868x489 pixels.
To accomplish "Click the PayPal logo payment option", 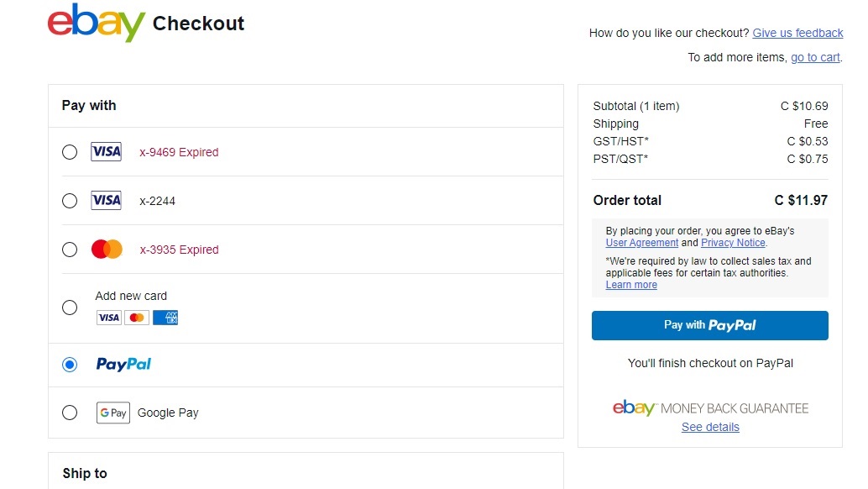I will (123, 364).
